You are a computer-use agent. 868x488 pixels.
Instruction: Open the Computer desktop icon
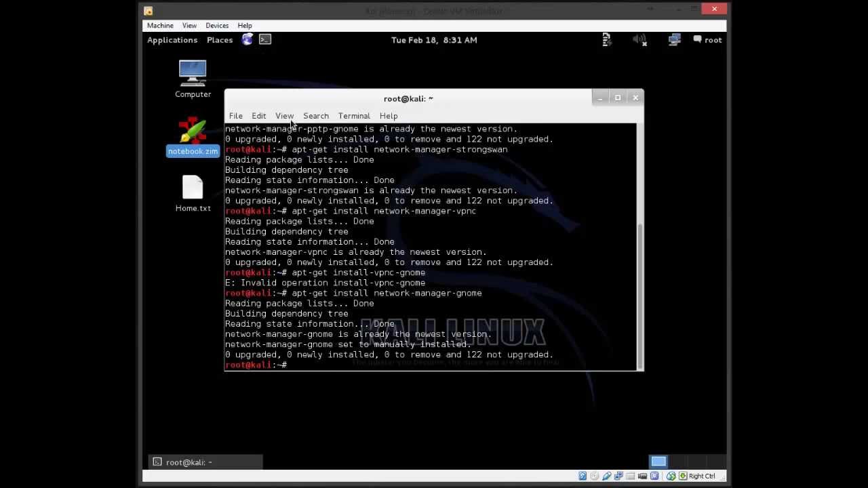(x=193, y=79)
